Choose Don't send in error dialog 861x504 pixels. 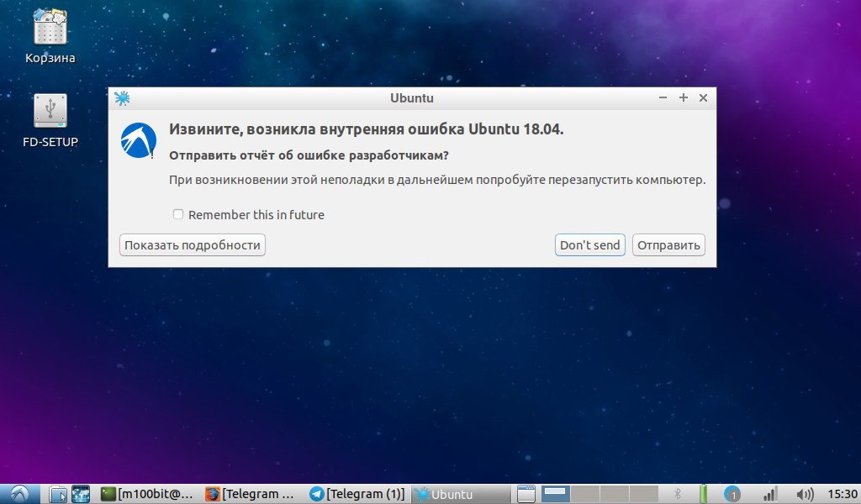589,245
